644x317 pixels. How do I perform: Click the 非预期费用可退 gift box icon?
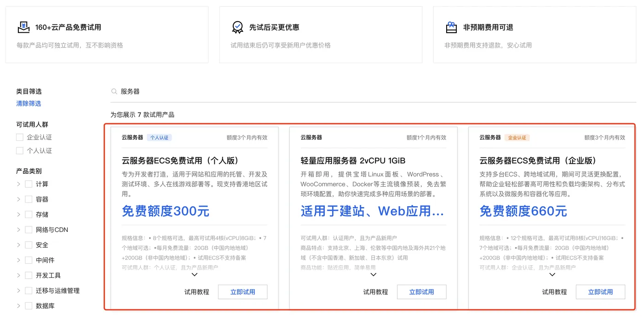(451, 27)
